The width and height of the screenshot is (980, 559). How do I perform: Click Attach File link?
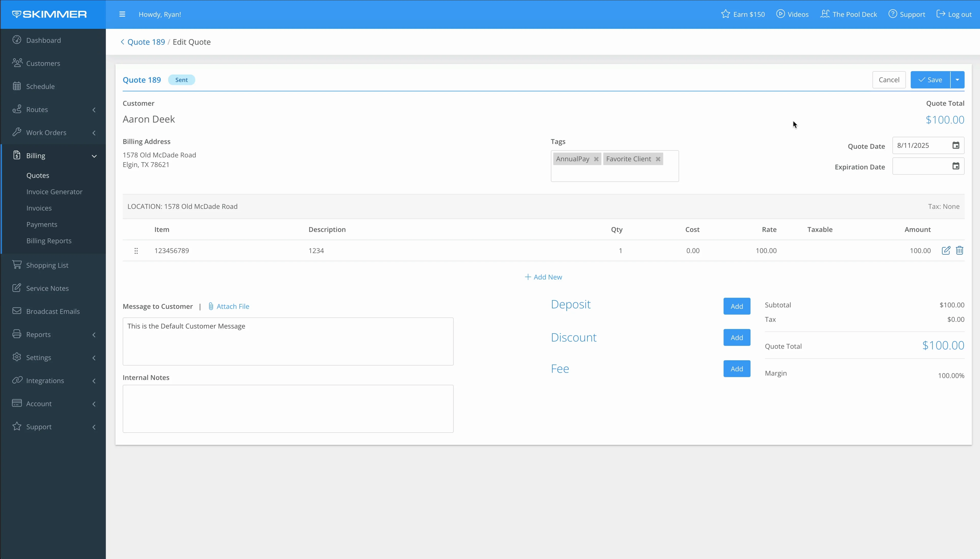tap(229, 306)
